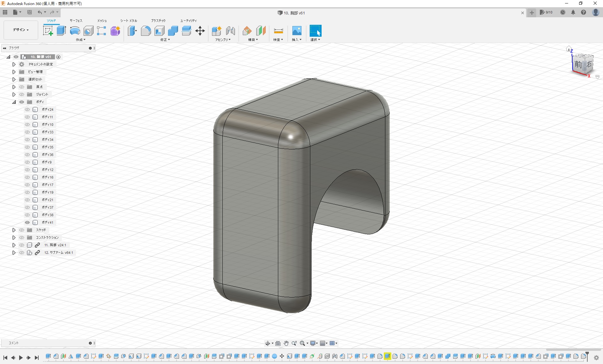The height and width of the screenshot is (364, 603).
Task: Expand the 原点 folder in browser
Action: (x=14, y=87)
